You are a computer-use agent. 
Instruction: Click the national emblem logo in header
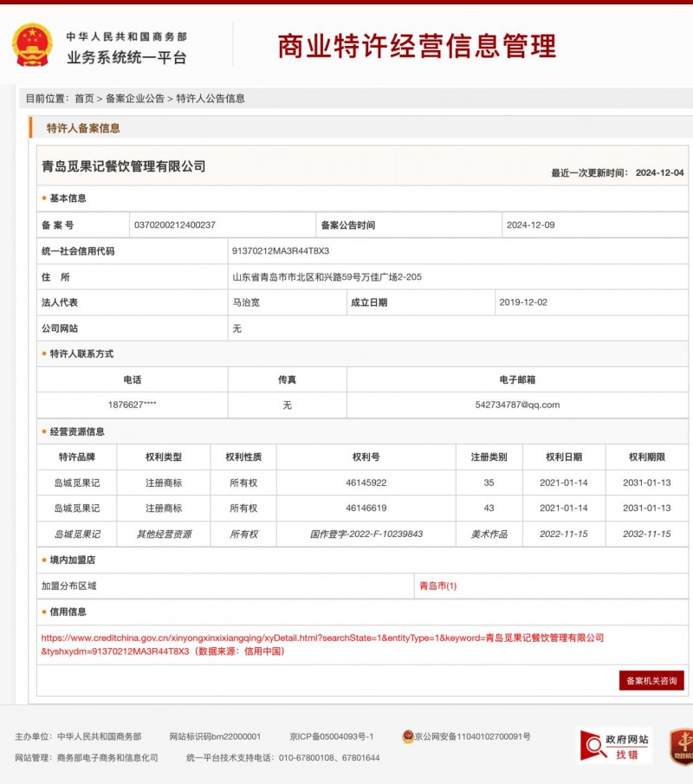32,45
